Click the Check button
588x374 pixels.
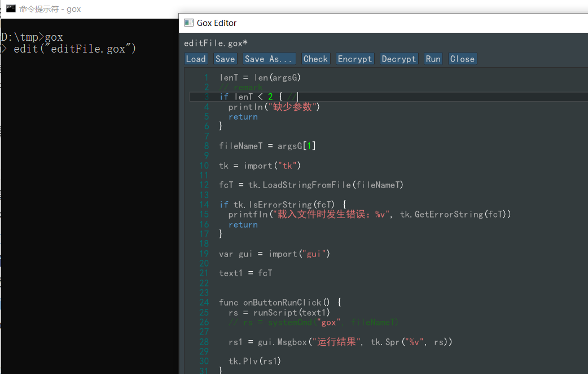coord(315,59)
